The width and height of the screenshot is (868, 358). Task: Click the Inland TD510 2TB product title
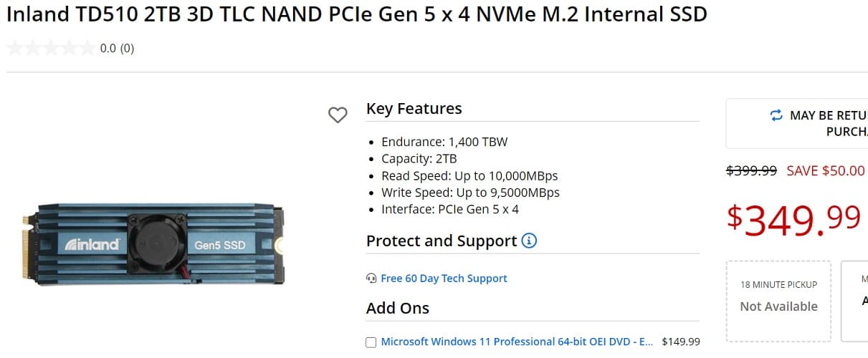tap(357, 15)
